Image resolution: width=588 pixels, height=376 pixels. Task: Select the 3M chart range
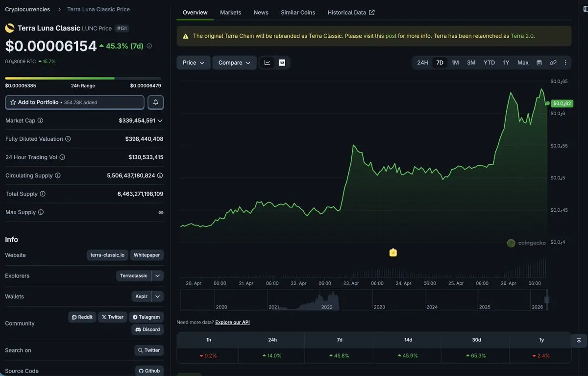tap(471, 63)
